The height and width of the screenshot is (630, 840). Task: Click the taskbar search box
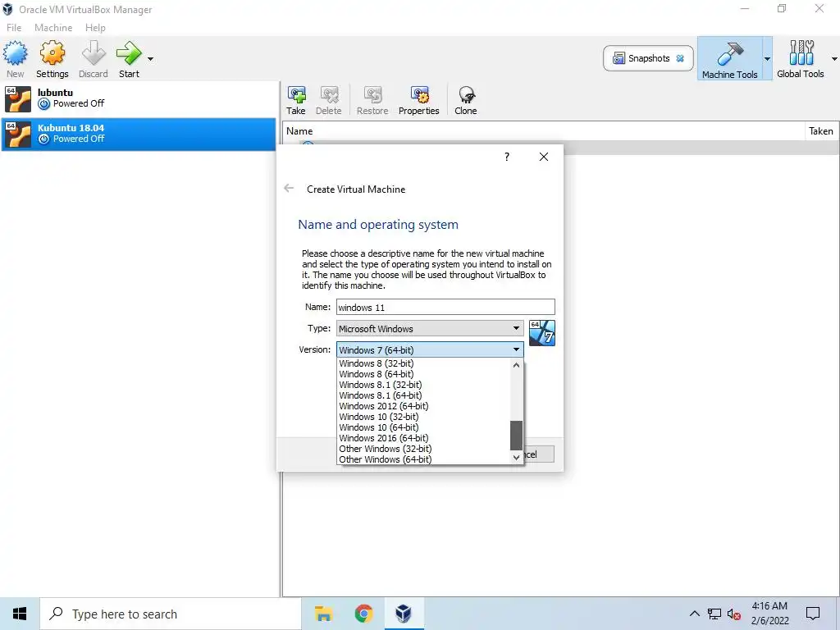point(171,614)
